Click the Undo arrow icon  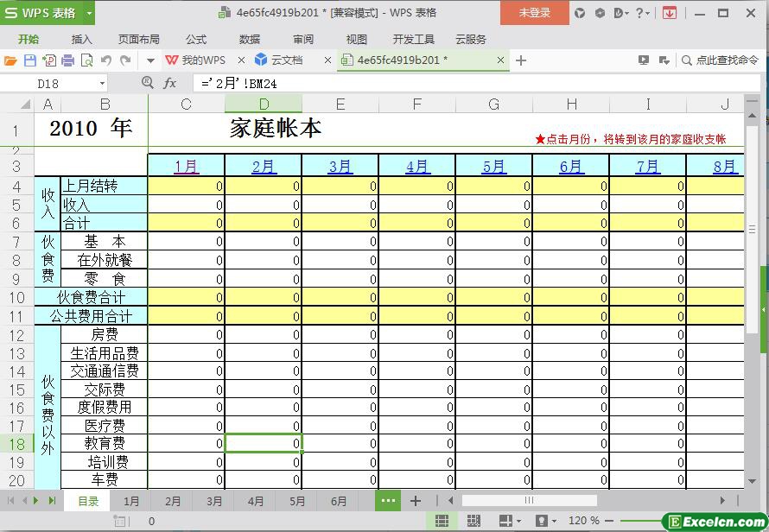[106, 60]
